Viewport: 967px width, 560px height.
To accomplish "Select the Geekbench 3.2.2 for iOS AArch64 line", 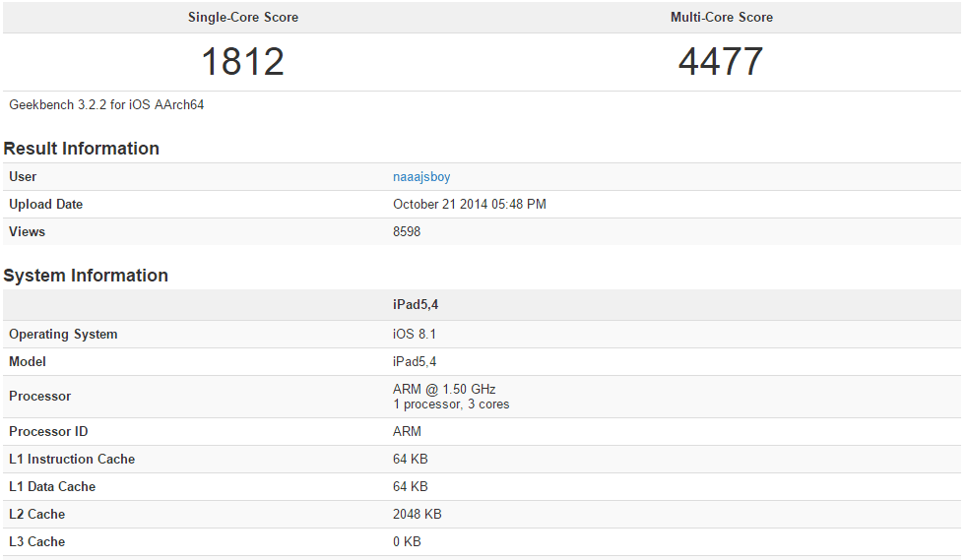I will click(x=106, y=104).
